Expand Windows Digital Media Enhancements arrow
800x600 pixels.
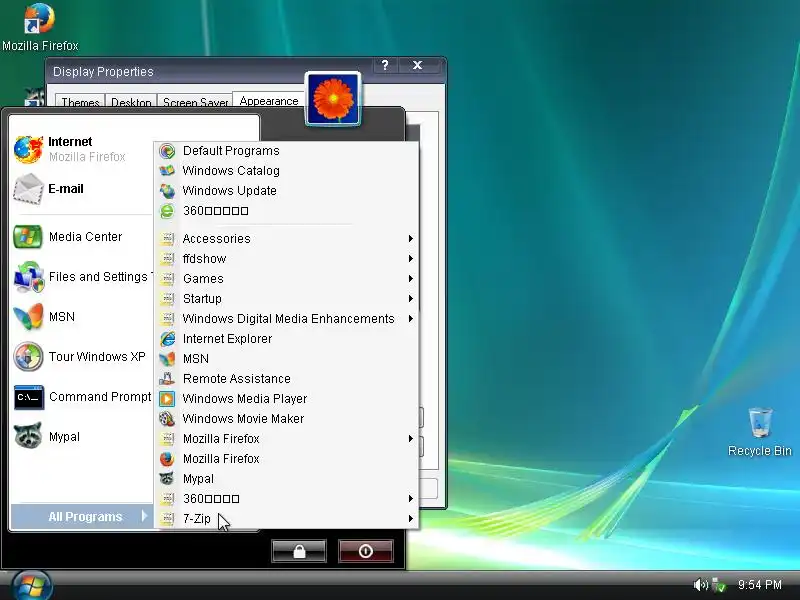(x=410, y=318)
